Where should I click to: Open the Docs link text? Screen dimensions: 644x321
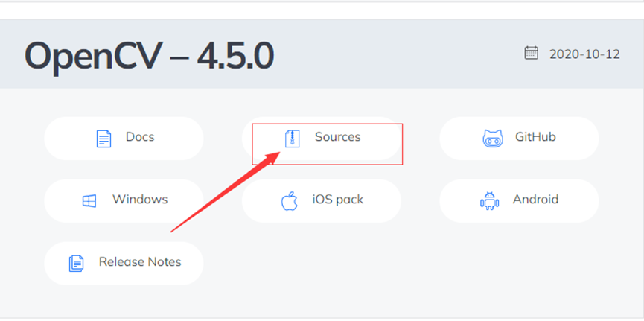(140, 137)
